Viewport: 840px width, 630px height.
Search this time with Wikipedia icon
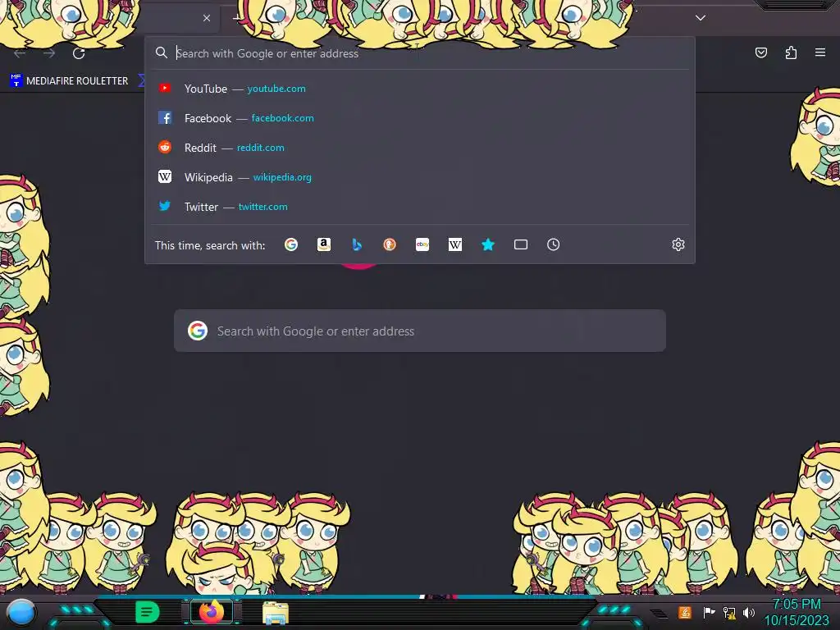point(454,244)
